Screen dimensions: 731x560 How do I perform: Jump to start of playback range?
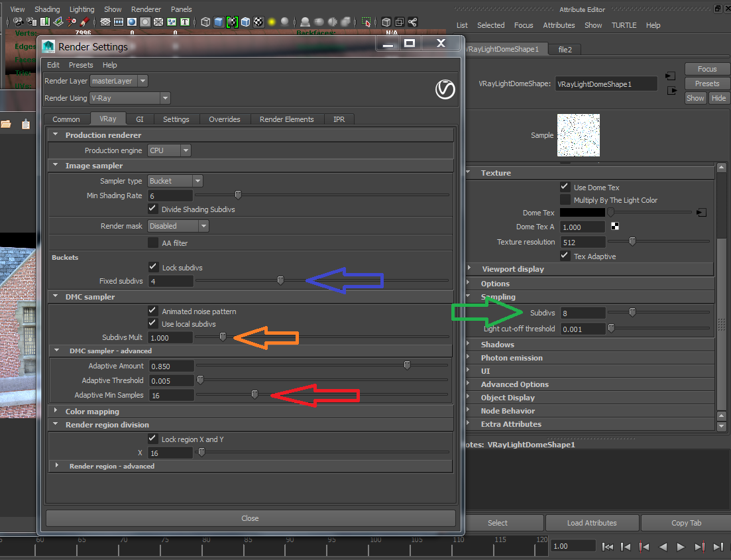click(x=608, y=547)
